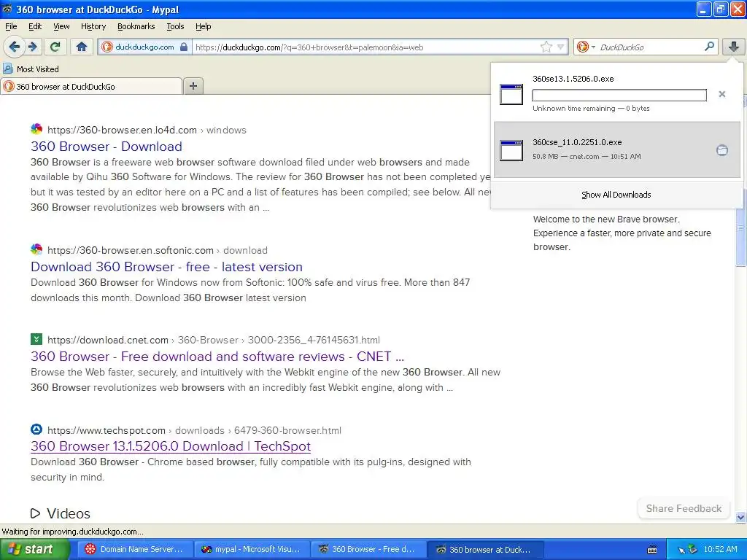Screen dimensions: 747x560
Task: Click the softonic.com result favicon
Action: (x=36, y=249)
